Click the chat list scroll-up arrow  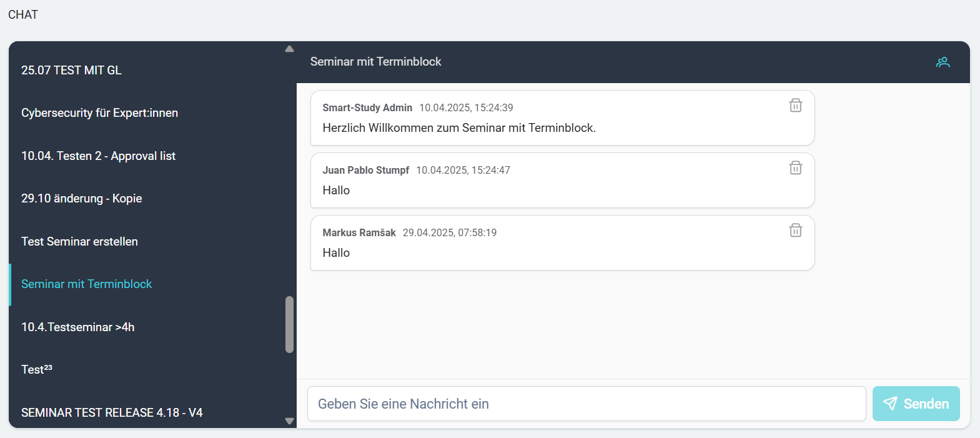point(289,49)
